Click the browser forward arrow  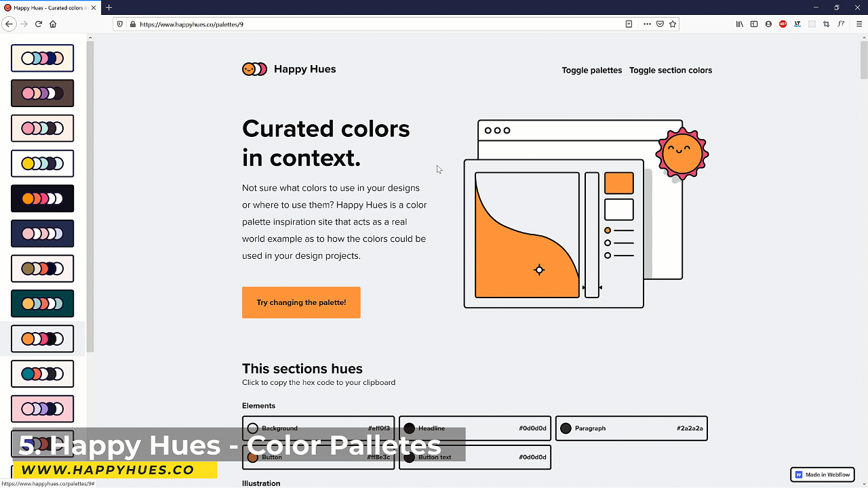click(x=24, y=24)
